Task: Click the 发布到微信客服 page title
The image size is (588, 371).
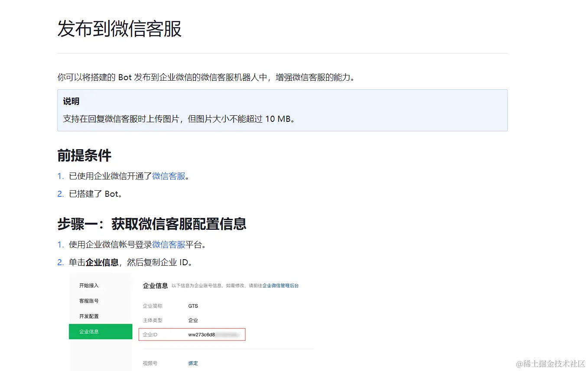Action: click(x=119, y=29)
